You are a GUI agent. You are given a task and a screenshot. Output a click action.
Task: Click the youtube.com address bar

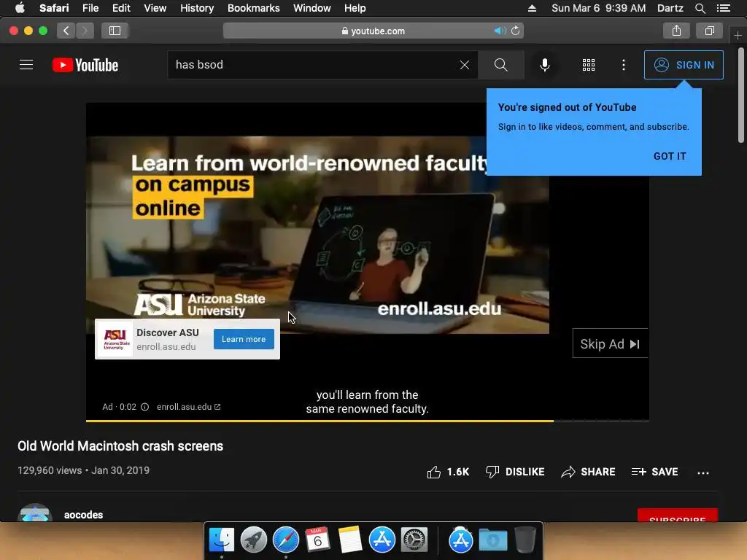373,31
